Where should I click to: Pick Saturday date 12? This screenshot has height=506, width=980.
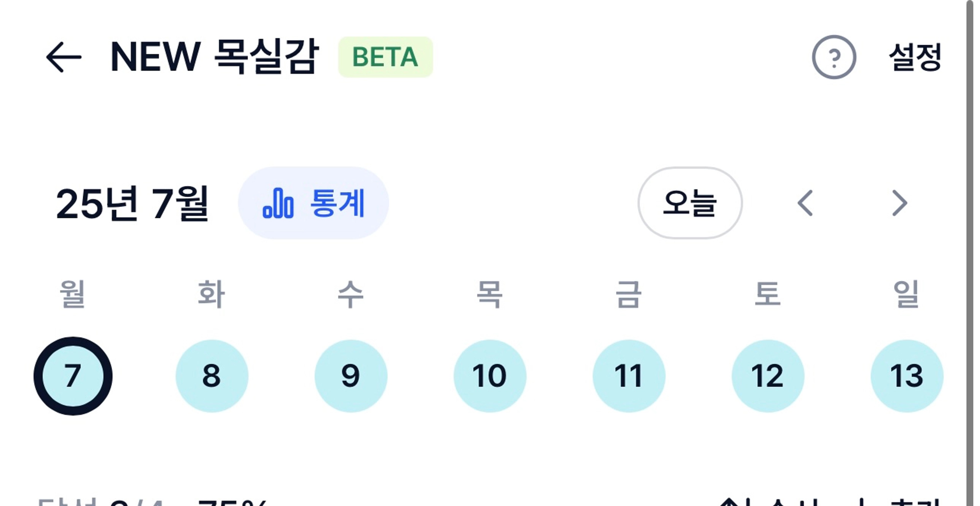coord(768,376)
